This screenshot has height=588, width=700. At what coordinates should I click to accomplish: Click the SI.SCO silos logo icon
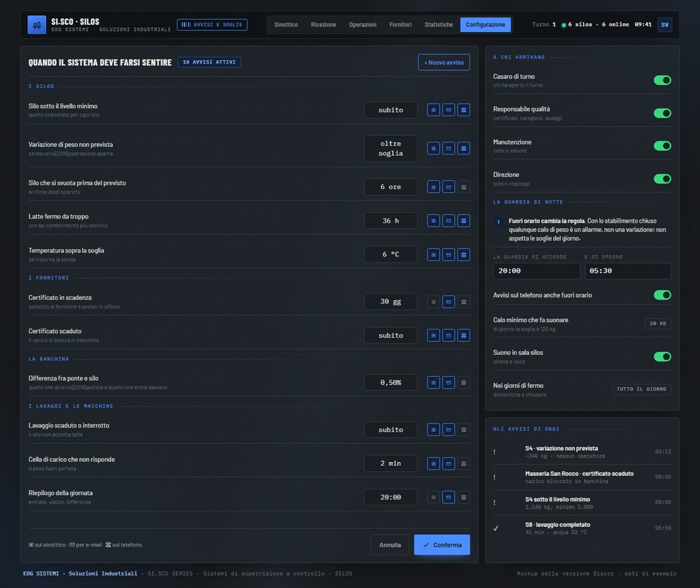point(37,24)
